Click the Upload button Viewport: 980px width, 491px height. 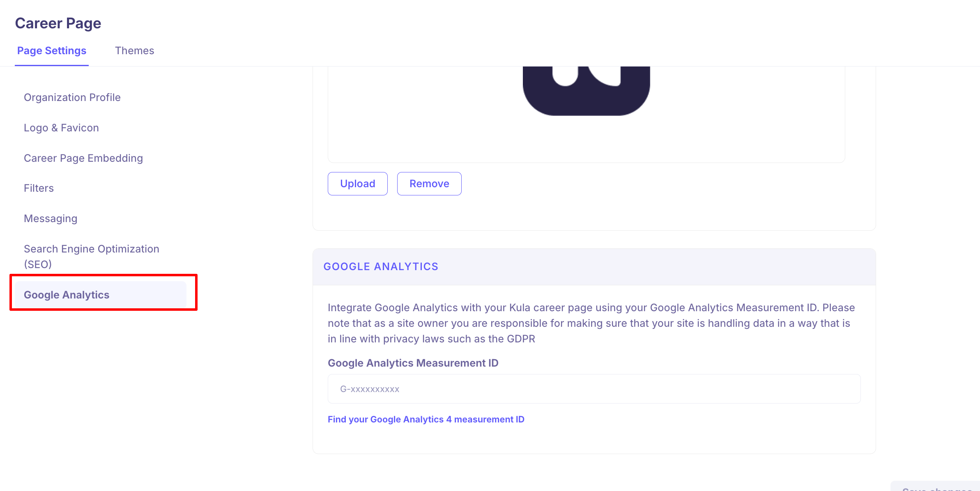357,184
